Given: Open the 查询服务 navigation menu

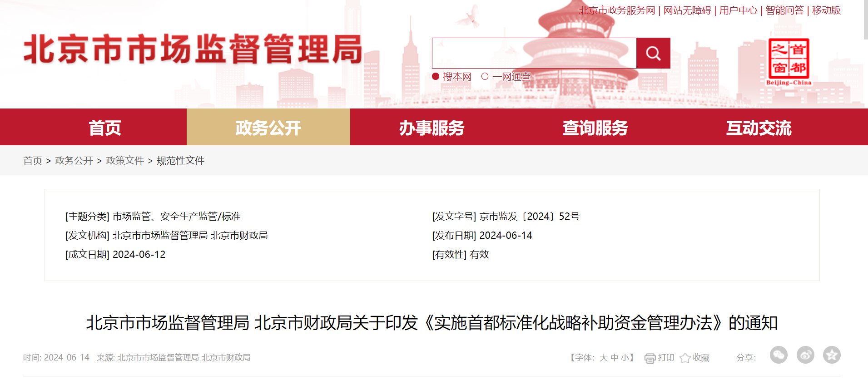Looking at the screenshot, I should 595,128.
